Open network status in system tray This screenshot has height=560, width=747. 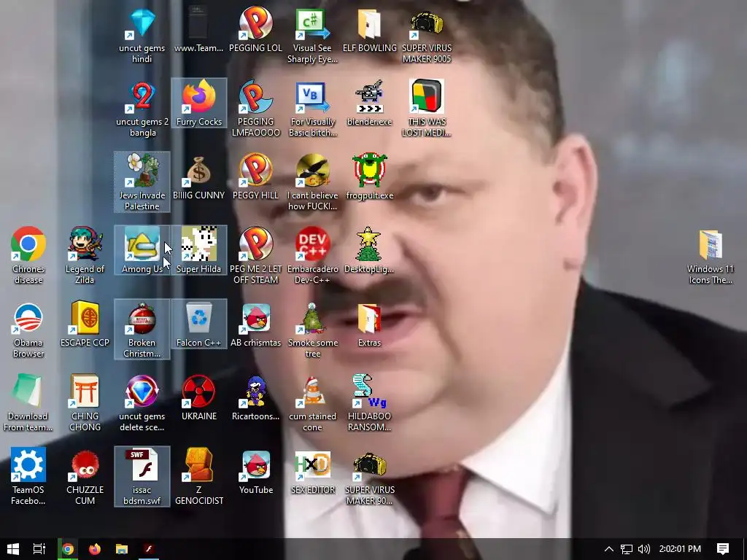627,549
